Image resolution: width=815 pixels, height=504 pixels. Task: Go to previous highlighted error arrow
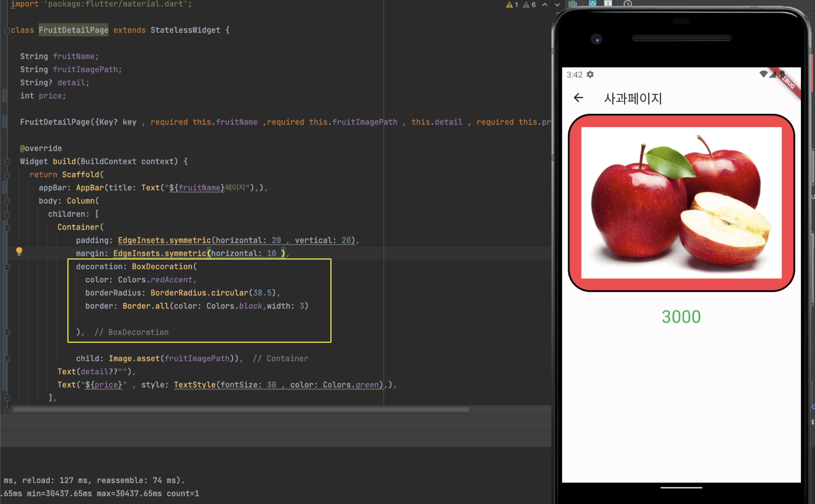click(x=545, y=5)
